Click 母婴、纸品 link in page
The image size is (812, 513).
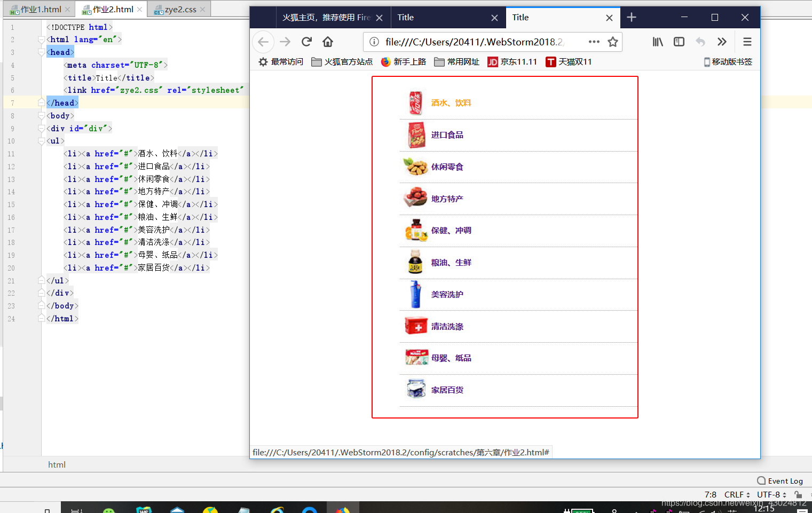tap(451, 358)
